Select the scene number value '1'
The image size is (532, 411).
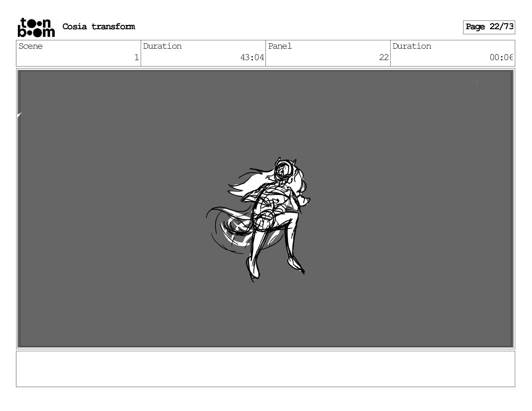point(136,57)
